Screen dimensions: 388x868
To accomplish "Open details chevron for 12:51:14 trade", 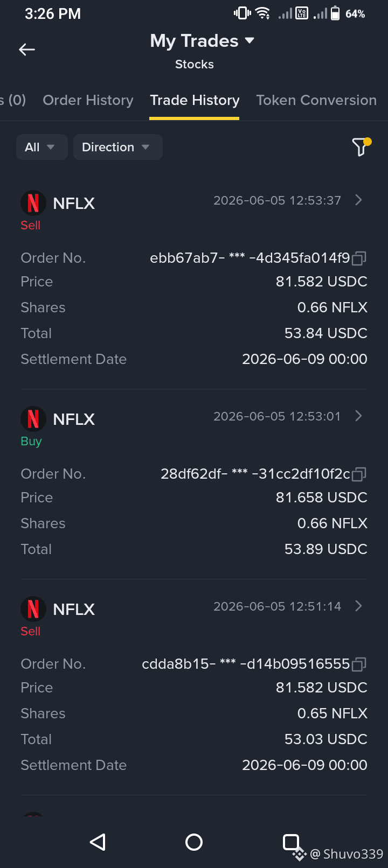I will (x=359, y=606).
